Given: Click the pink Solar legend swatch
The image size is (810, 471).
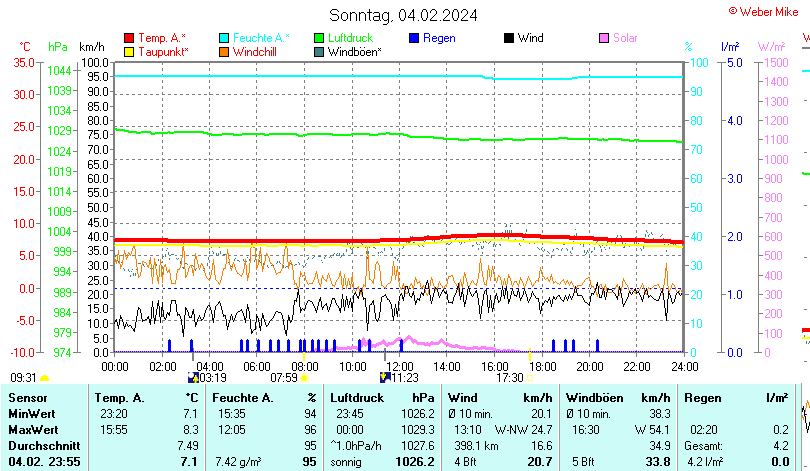Looking at the screenshot, I should pyautogui.click(x=604, y=38).
